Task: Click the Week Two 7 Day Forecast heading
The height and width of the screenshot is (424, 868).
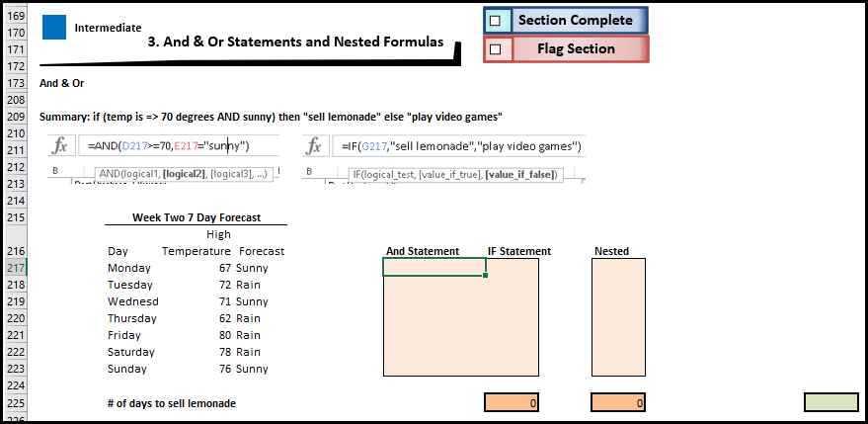Action: 196,217
